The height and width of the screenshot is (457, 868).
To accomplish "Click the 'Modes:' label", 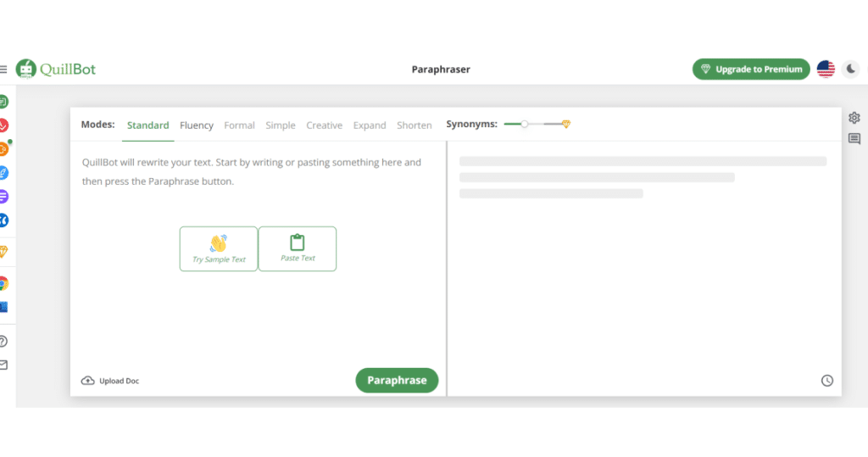I will click(98, 124).
